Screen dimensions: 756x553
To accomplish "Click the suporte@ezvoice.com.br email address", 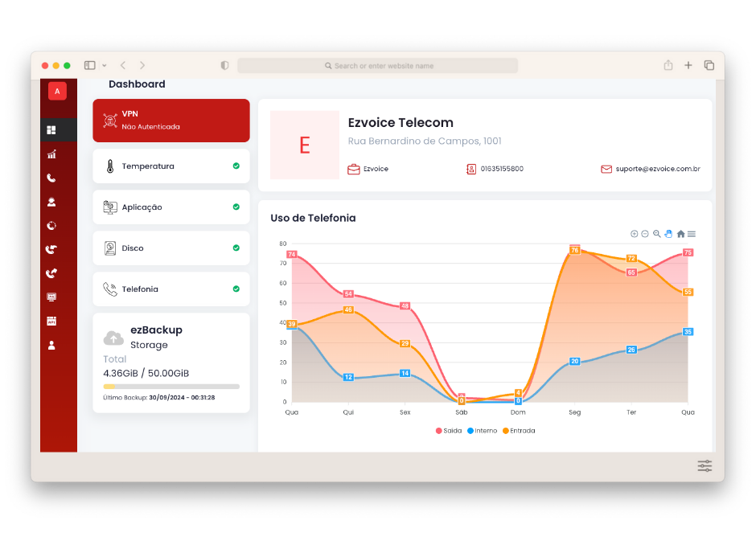I will pos(658,169).
